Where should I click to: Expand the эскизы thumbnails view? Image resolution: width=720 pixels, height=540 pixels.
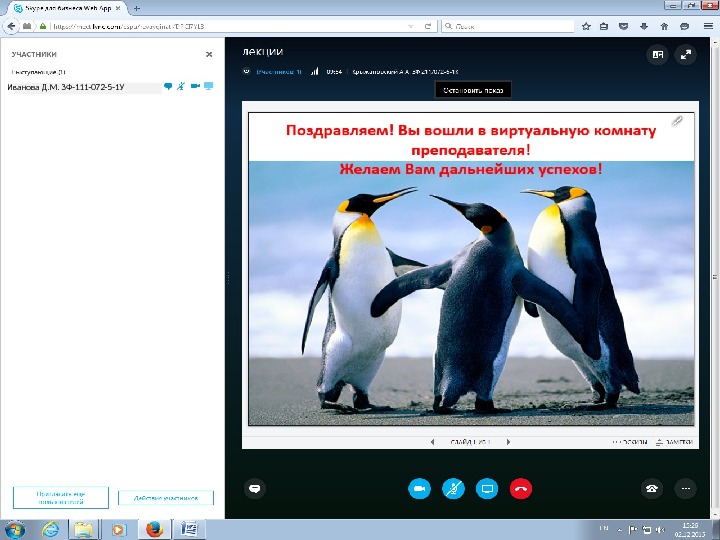630,442
